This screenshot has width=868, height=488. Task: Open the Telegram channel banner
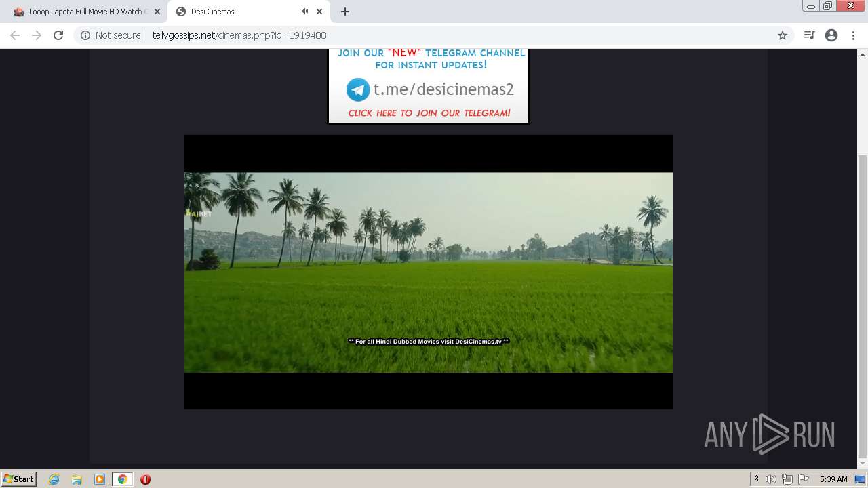pos(429,86)
